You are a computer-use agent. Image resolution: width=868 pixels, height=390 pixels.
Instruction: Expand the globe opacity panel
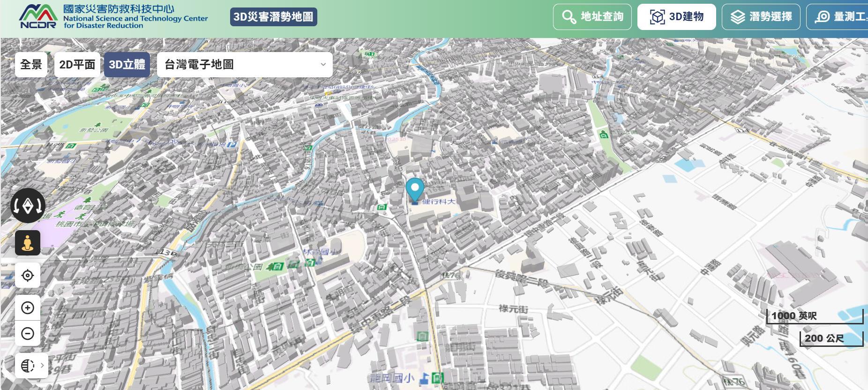click(x=32, y=365)
